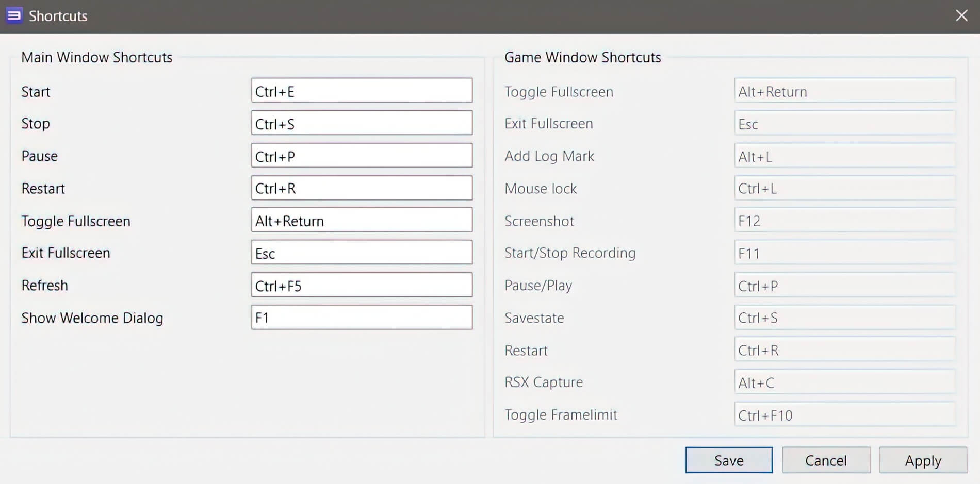Viewport: 980px width, 484px height.
Task: Click the 'Show Welcome Dialog' label
Action: click(92, 318)
